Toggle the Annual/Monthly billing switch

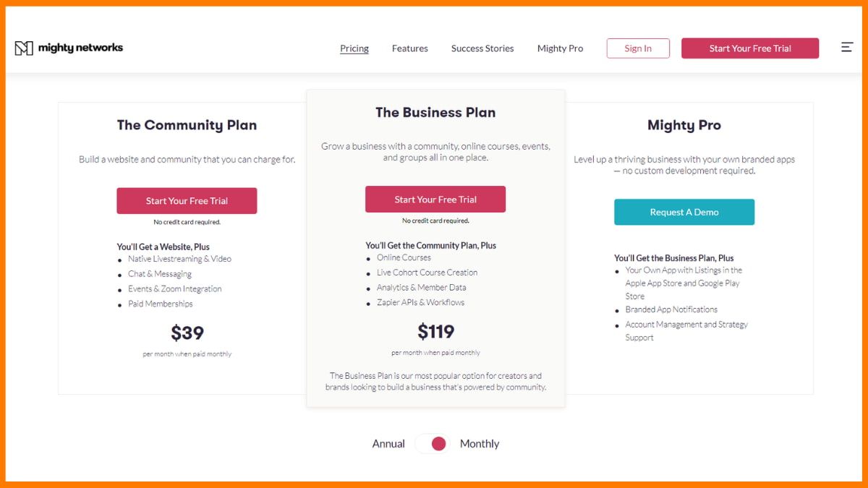click(x=433, y=444)
